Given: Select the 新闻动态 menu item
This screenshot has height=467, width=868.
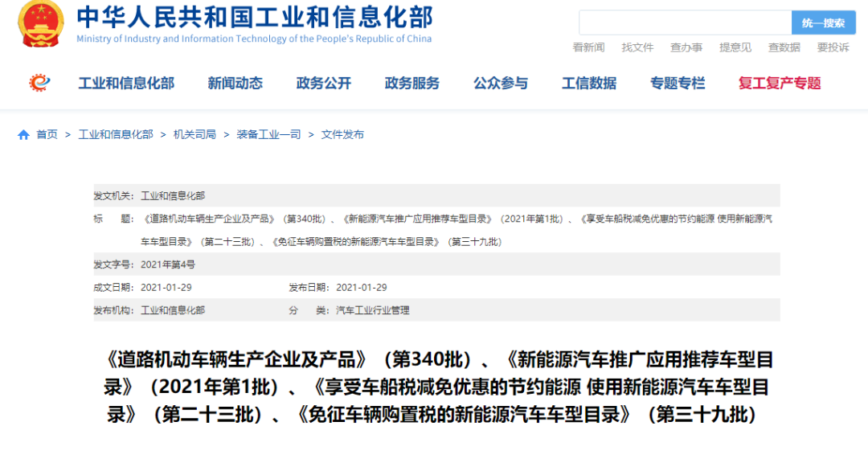Looking at the screenshot, I should [x=234, y=83].
